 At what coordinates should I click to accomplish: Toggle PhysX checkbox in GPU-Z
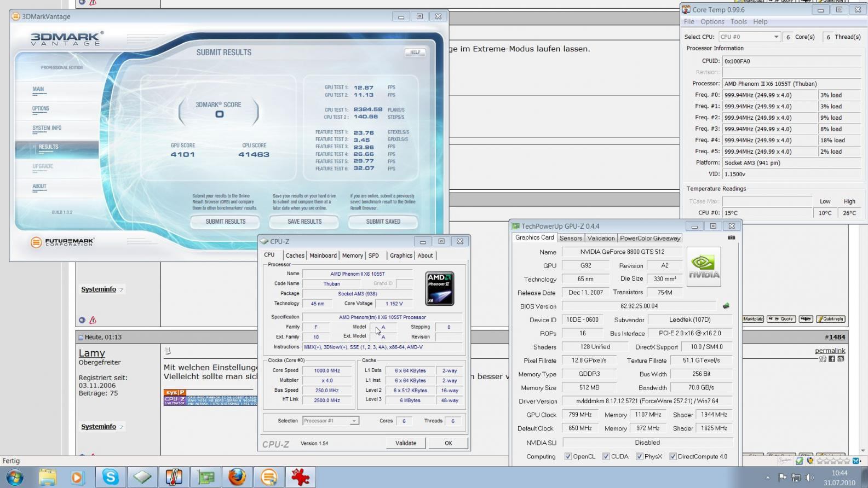tap(640, 456)
